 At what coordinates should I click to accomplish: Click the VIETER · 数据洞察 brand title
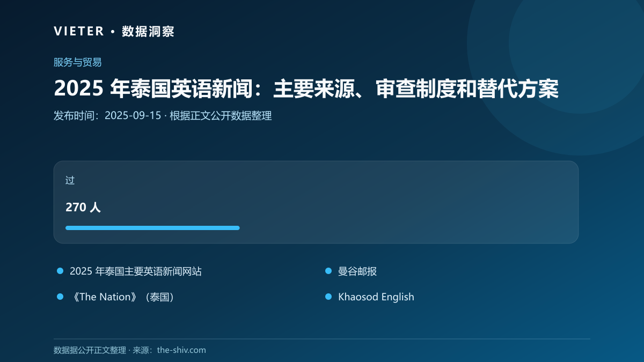point(114,31)
